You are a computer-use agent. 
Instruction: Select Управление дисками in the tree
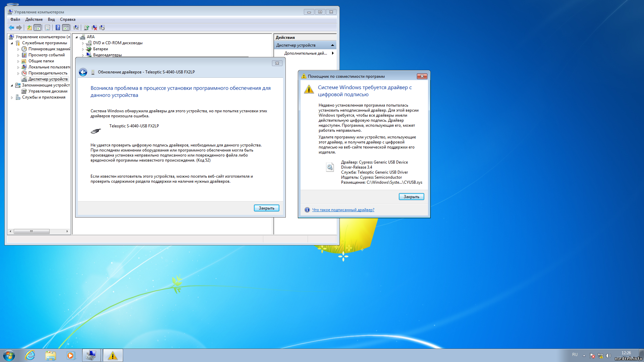point(48,91)
